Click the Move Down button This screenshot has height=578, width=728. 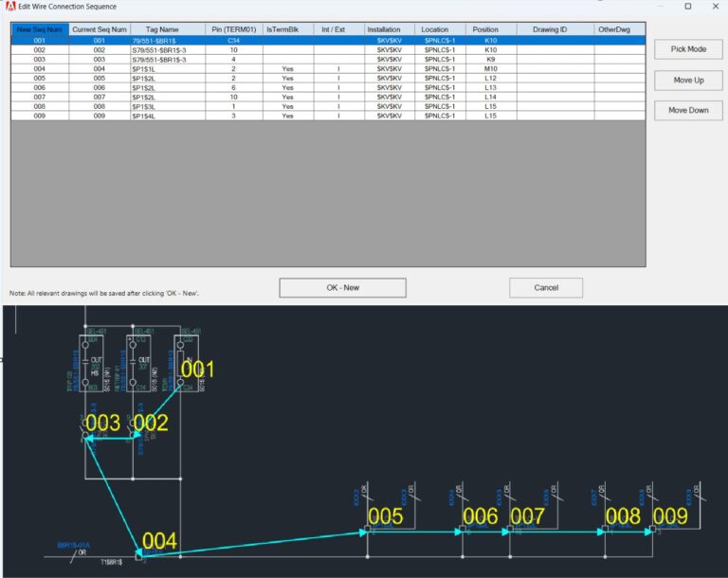(x=688, y=111)
